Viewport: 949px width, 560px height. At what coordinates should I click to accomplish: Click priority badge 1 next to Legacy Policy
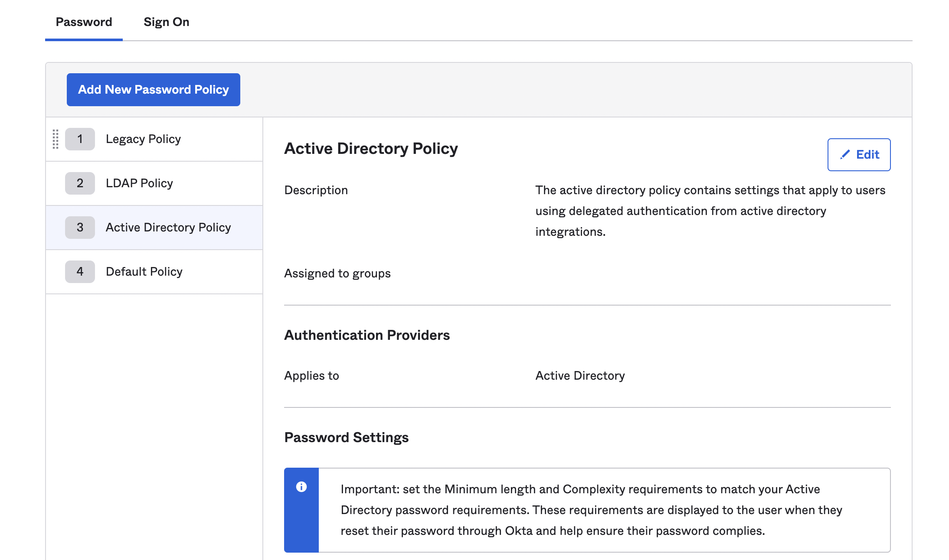coord(80,139)
